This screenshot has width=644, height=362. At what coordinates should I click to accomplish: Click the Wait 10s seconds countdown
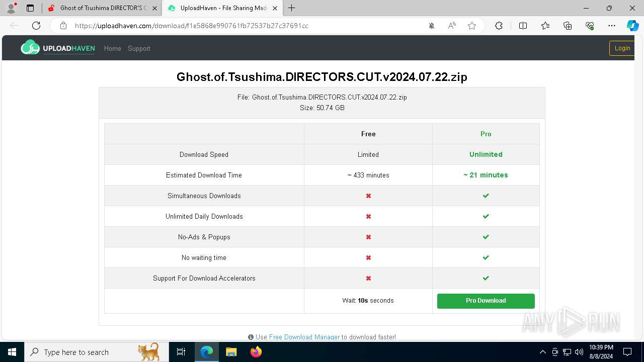coord(368,301)
